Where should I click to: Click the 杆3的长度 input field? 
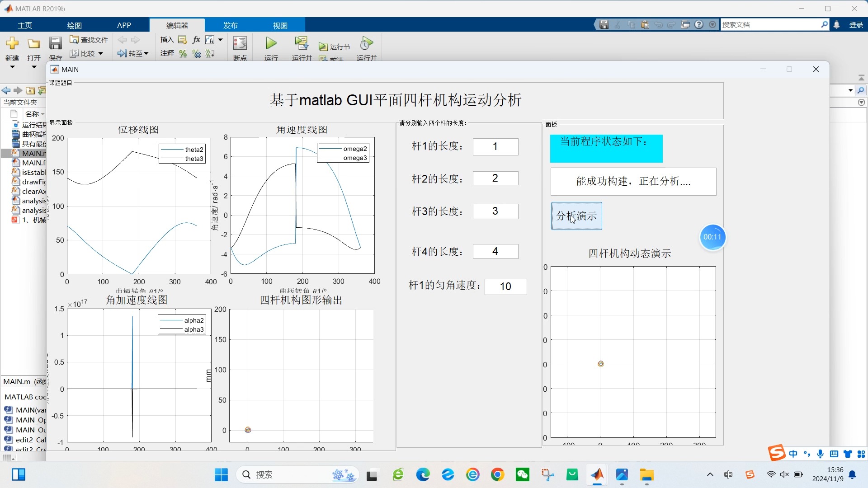point(495,211)
